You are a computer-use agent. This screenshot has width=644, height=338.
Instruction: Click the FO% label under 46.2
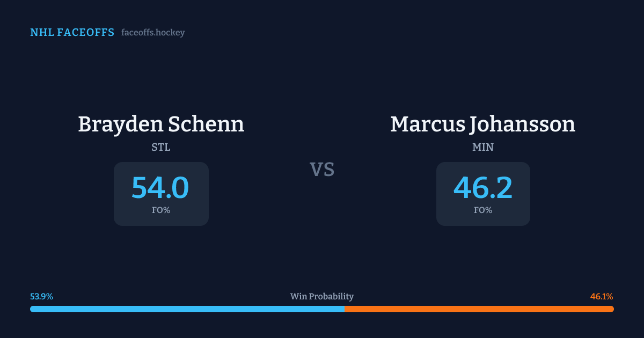click(x=483, y=210)
